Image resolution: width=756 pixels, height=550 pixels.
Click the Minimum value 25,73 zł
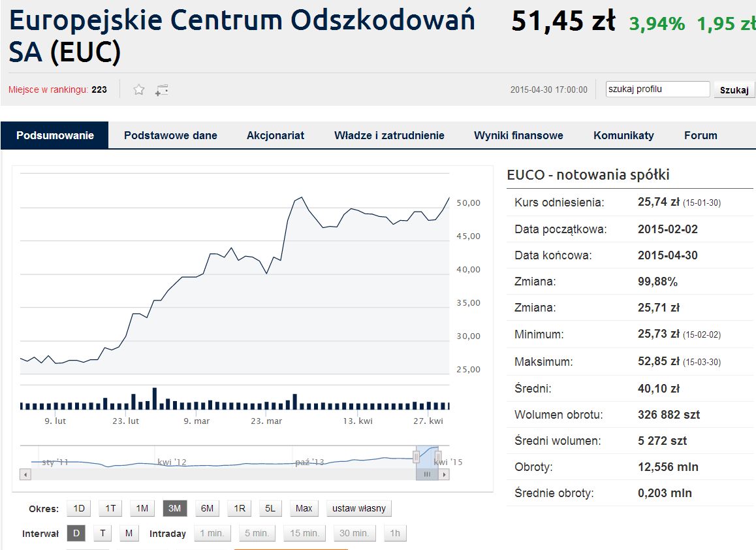tap(659, 334)
